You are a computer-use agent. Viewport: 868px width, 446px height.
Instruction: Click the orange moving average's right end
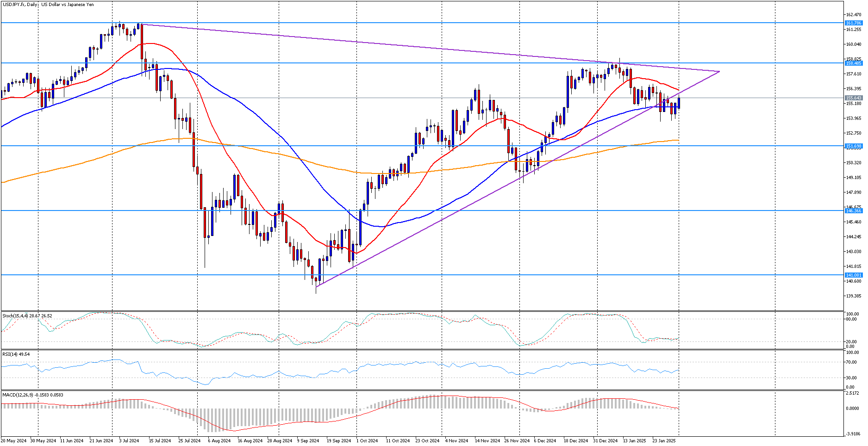(678, 140)
